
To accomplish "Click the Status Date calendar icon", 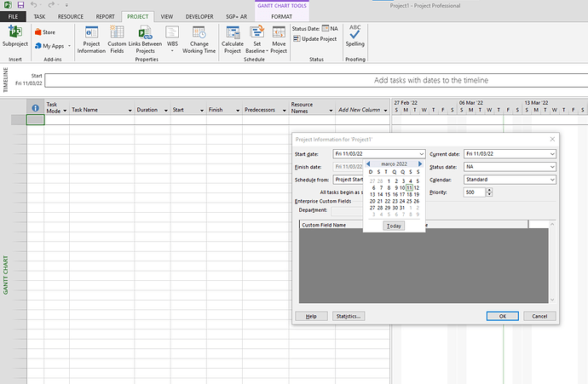I will click(x=326, y=28).
